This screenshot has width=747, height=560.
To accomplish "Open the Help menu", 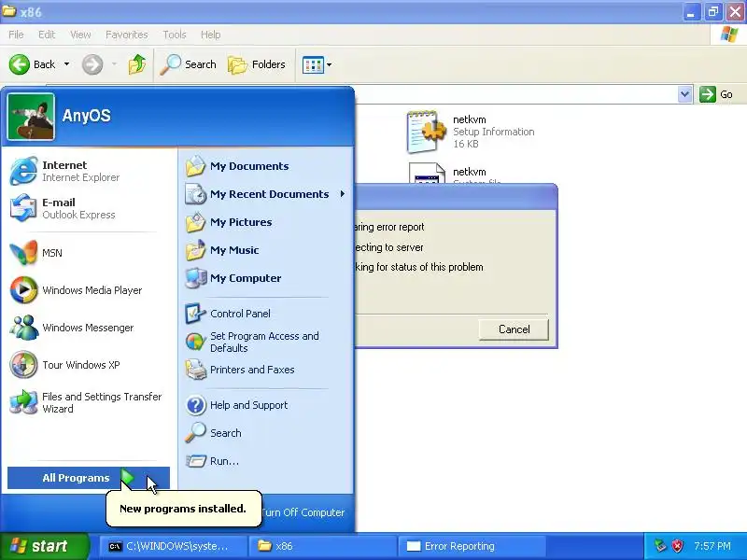I will coord(210,35).
